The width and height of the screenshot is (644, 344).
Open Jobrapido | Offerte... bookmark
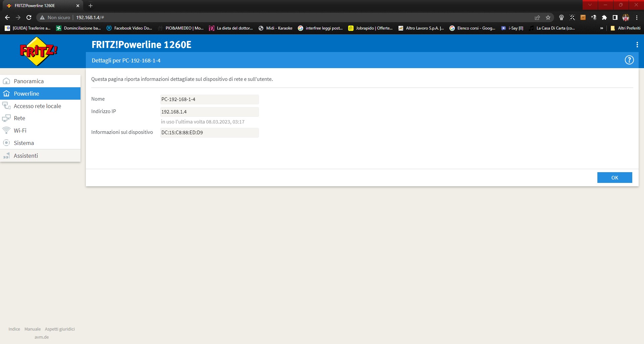(x=371, y=28)
